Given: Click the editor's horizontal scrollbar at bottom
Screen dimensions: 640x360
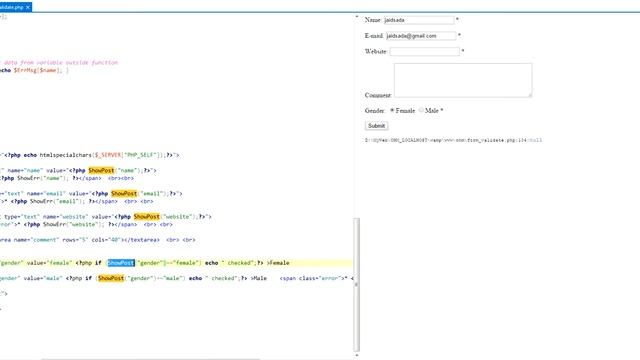Looking at the screenshot, I should click(x=150, y=359).
